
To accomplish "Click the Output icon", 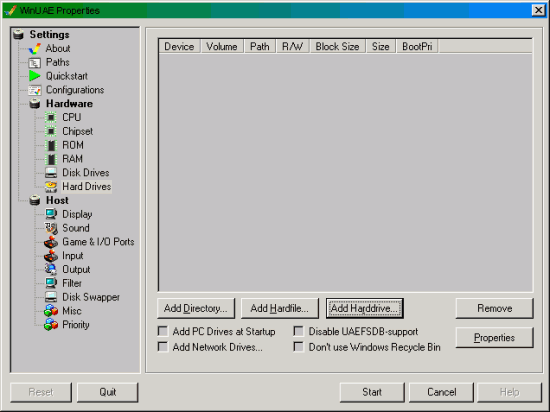I will (x=51, y=269).
